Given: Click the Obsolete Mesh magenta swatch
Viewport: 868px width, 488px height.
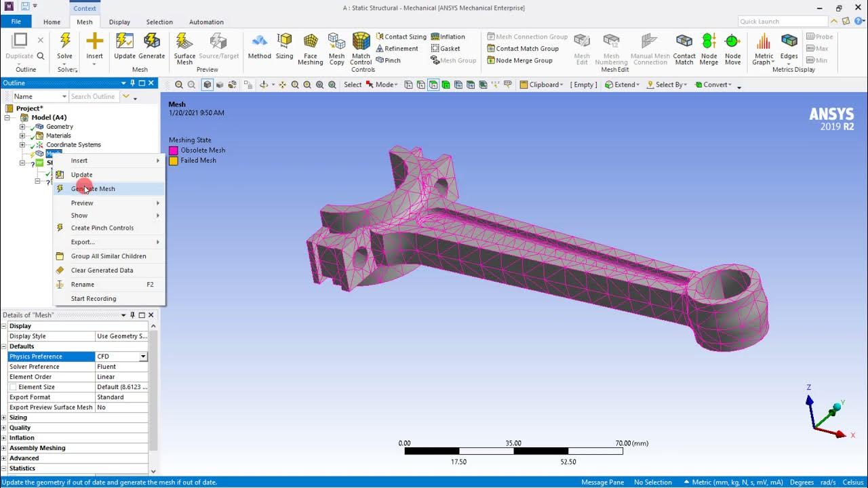Looking at the screenshot, I should tap(174, 150).
